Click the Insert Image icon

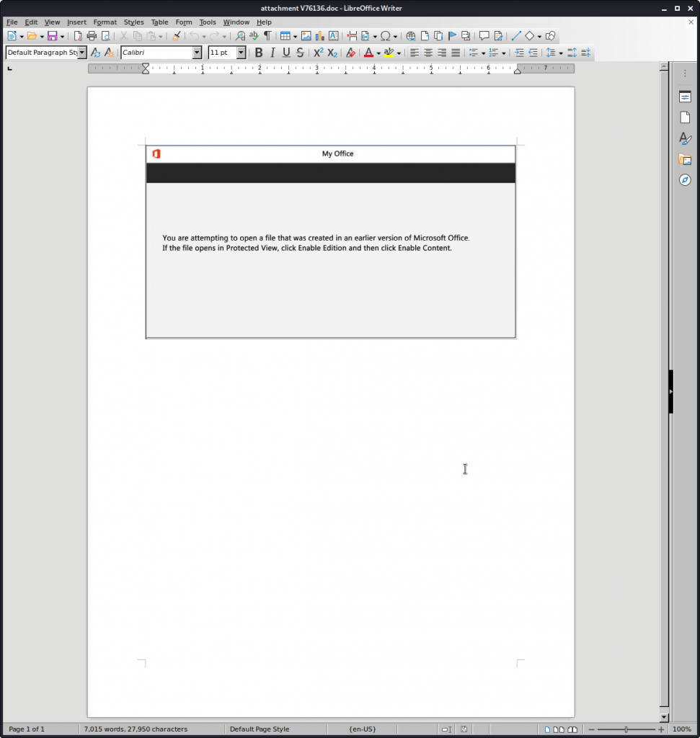tap(306, 36)
